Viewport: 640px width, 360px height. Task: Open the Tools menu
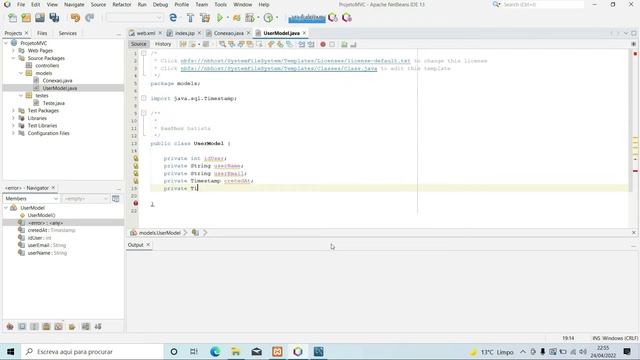pos(220,4)
